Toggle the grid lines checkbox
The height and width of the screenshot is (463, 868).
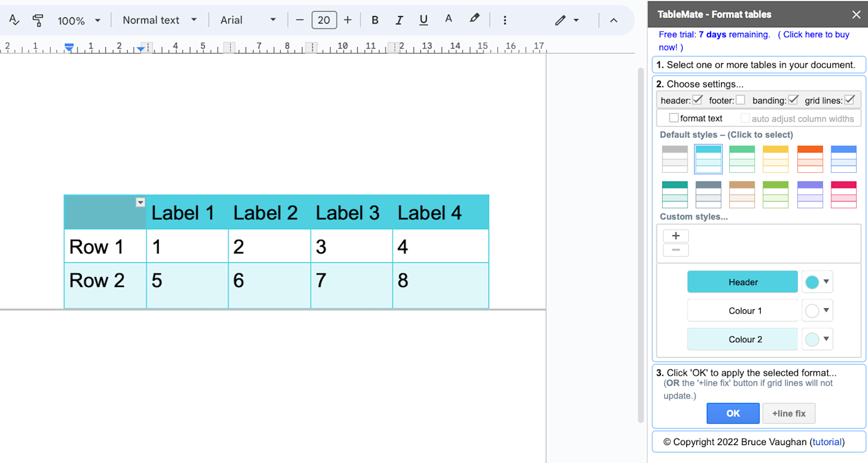pyautogui.click(x=849, y=99)
